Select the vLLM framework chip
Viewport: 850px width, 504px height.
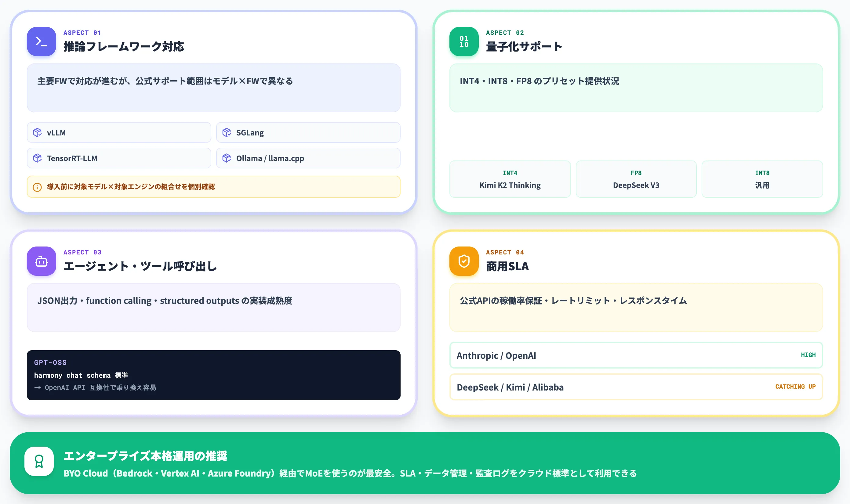(119, 132)
